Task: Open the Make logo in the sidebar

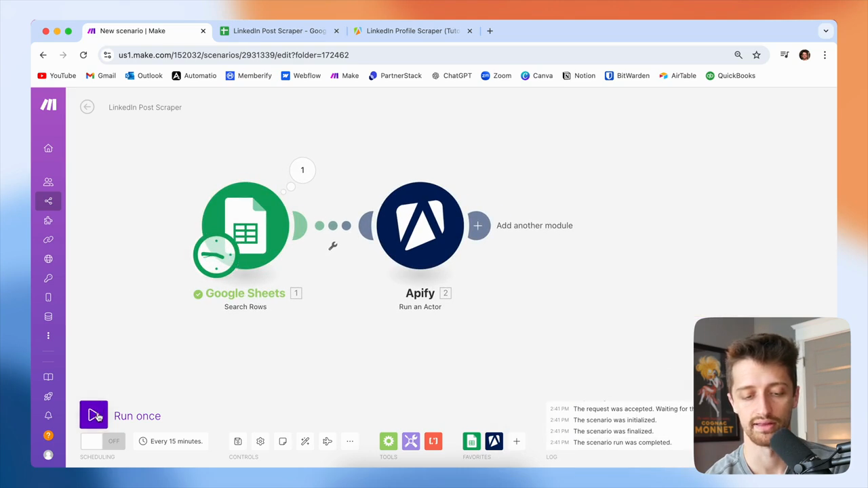Action: point(48,104)
